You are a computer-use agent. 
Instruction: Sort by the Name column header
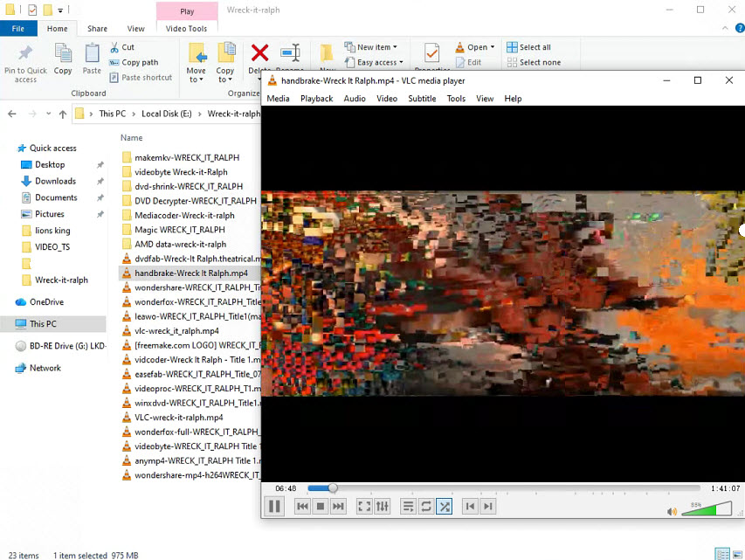point(131,138)
